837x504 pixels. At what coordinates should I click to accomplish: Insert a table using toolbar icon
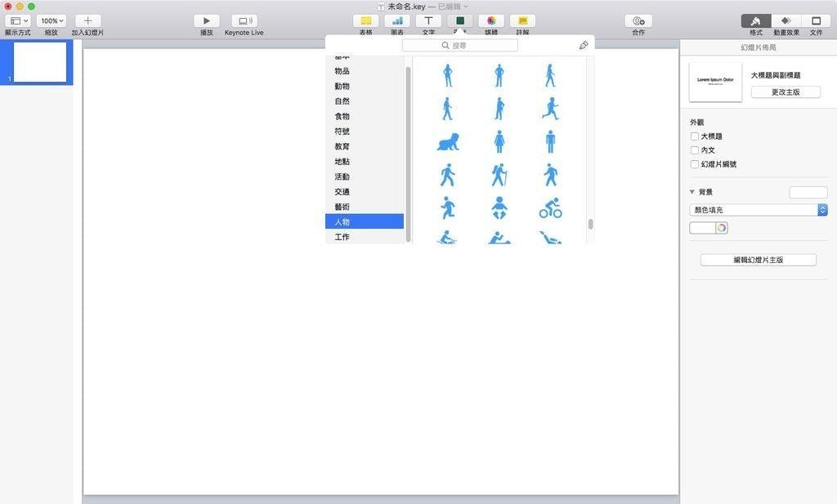tap(366, 21)
